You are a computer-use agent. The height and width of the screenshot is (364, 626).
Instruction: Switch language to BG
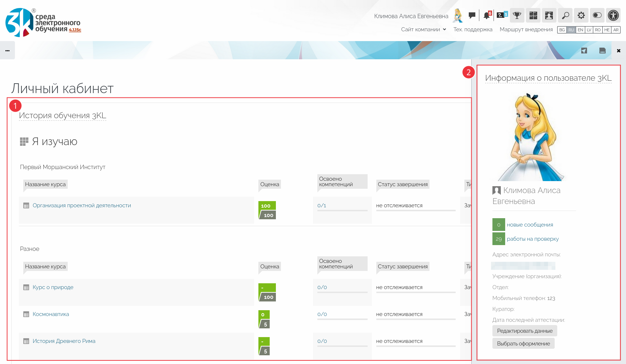pyautogui.click(x=562, y=30)
